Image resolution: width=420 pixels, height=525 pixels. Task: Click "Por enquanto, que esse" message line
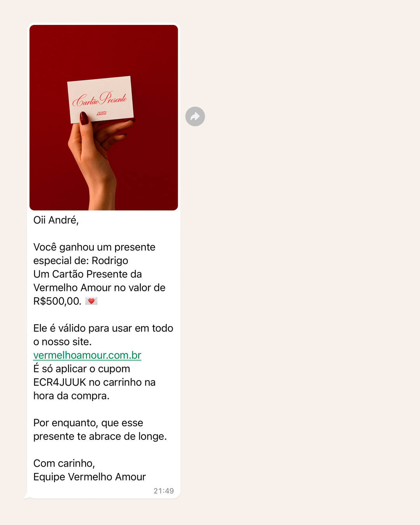point(88,423)
